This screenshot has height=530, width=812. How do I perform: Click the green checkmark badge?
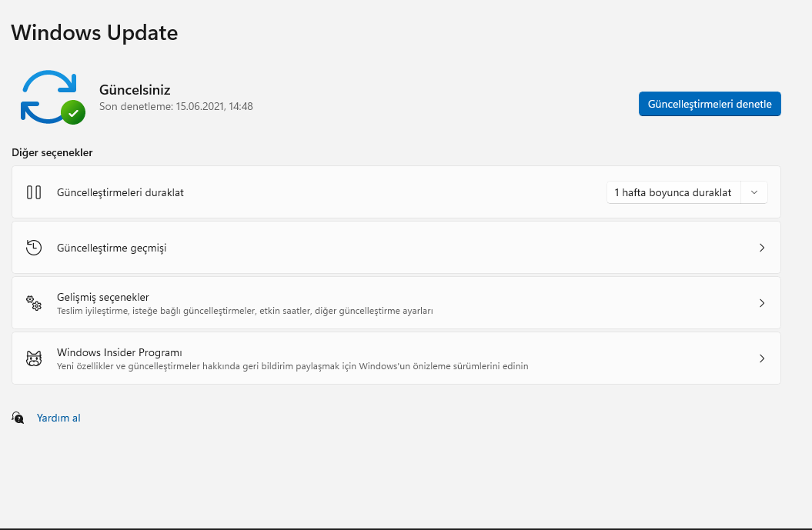[x=73, y=112]
